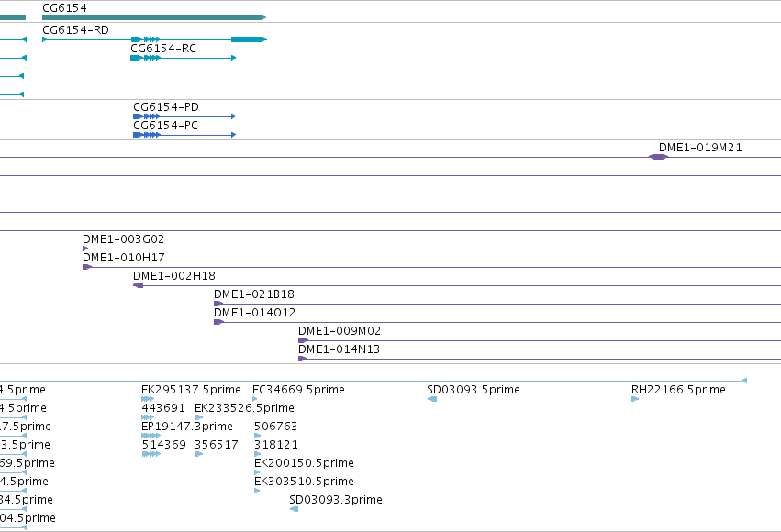Select the EP19147.3prime EST feature
The height and width of the screenshot is (532, 781).
pos(151,436)
